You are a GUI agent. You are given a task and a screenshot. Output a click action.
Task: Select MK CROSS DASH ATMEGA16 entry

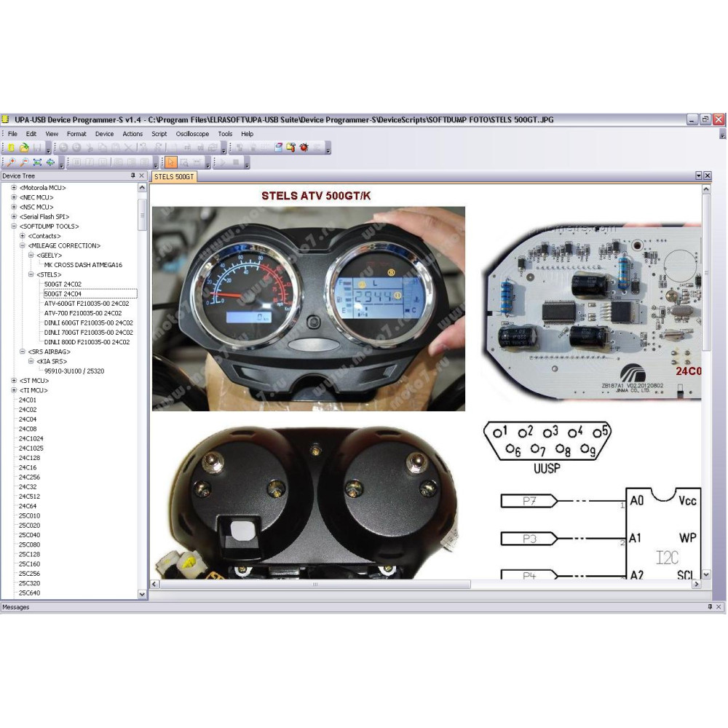(x=83, y=265)
